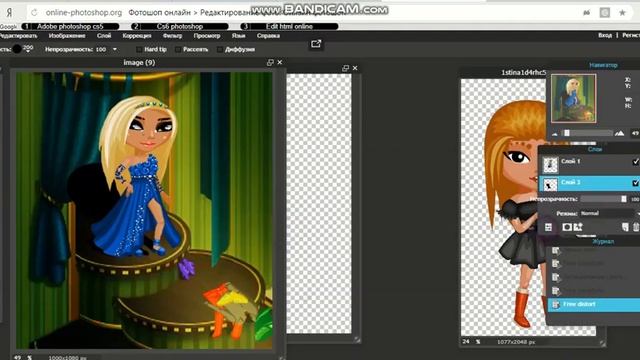This screenshot has height=360, width=640.
Task: Toggle Hard tip checkbox
Action: click(x=139, y=49)
